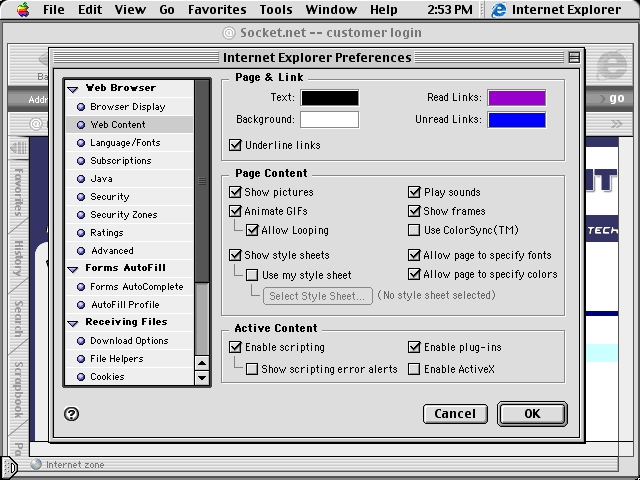Toggle Show frames checkbox
Screen dimensions: 640x480
point(414,211)
